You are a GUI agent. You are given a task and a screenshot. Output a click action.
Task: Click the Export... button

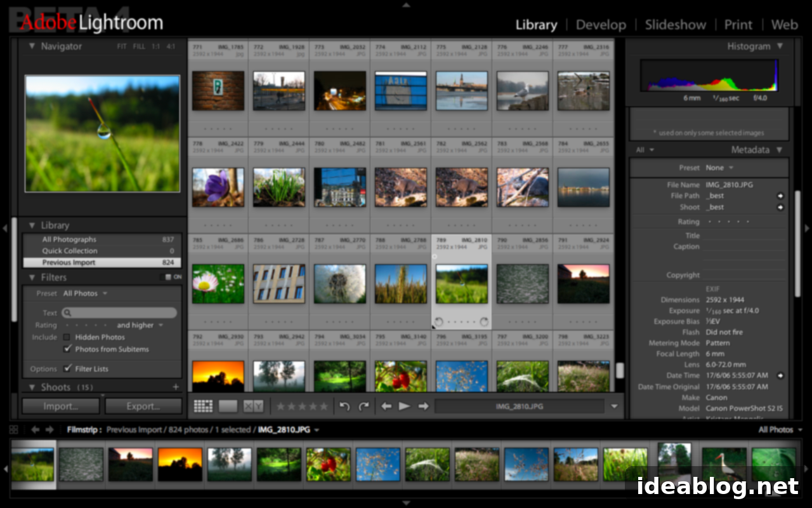(x=143, y=406)
